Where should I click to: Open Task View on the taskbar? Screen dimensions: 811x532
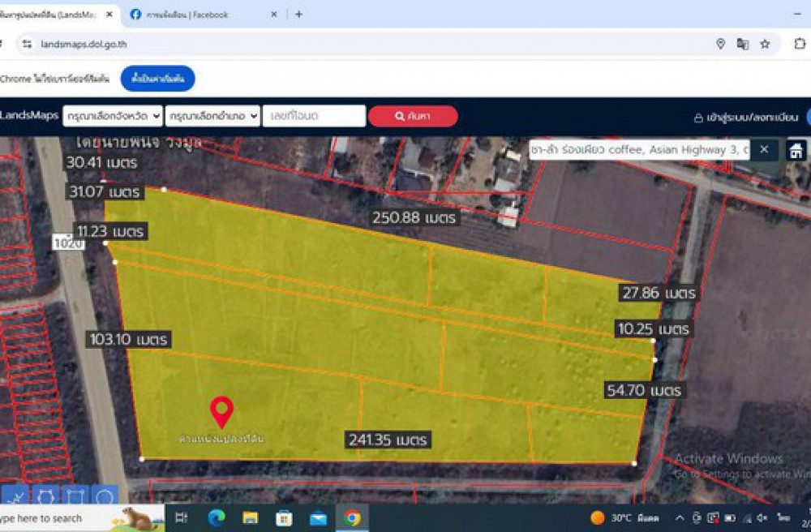pos(182,518)
